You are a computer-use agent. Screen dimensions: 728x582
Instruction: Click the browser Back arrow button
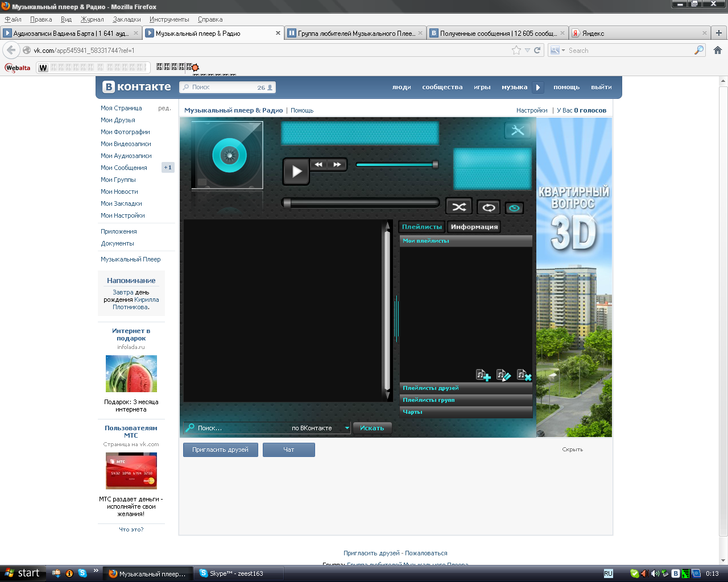[11, 50]
